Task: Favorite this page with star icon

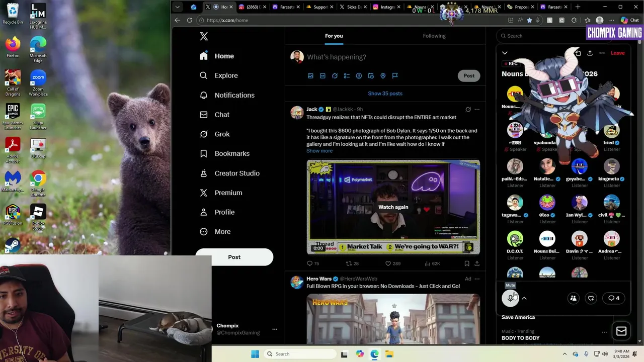Action: (529, 20)
